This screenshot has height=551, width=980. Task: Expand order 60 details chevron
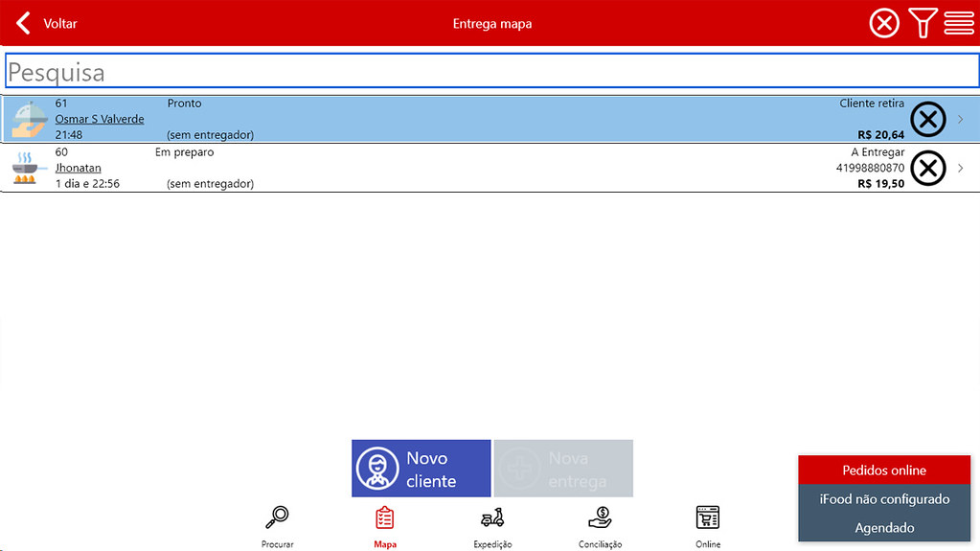click(x=961, y=169)
